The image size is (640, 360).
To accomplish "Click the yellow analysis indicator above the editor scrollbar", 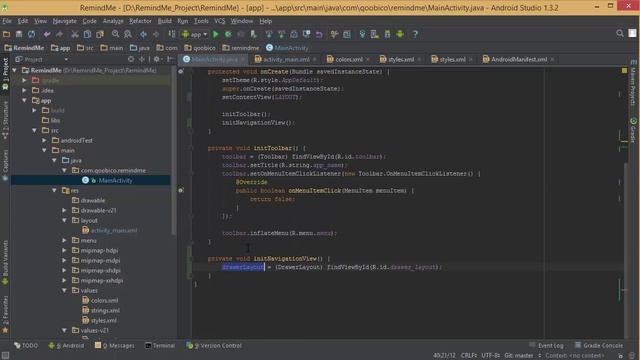I will click(x=624, y=71).
